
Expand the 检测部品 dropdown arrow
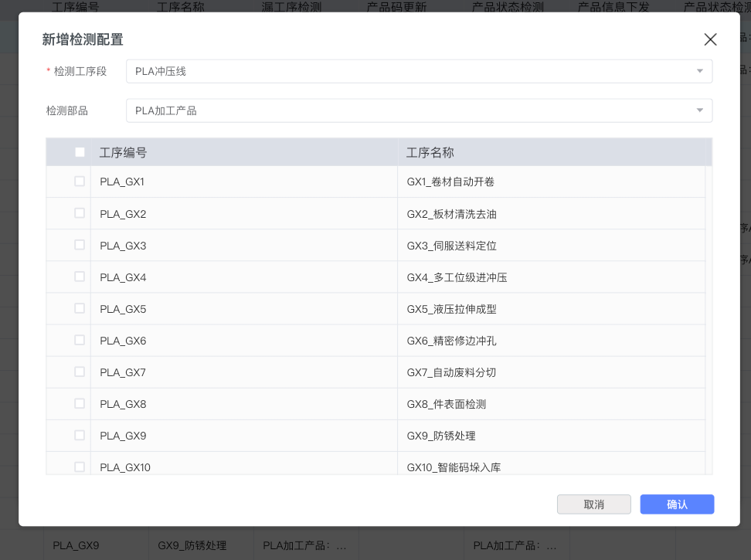699,110
